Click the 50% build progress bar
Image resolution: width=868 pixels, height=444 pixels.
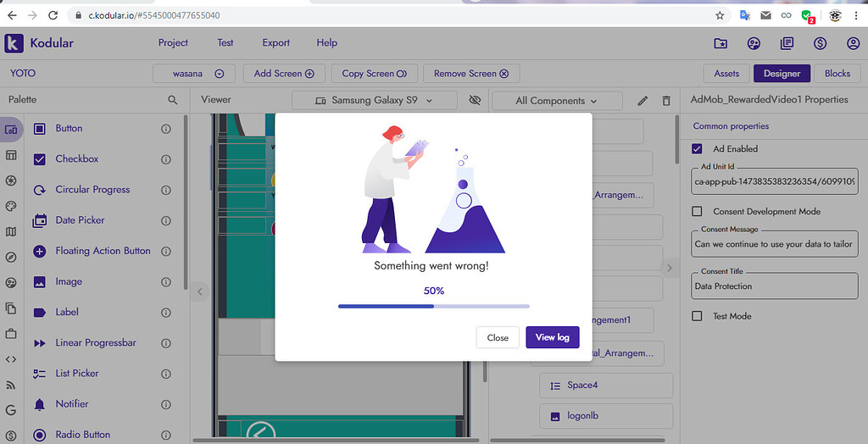(x=434, y=306)
